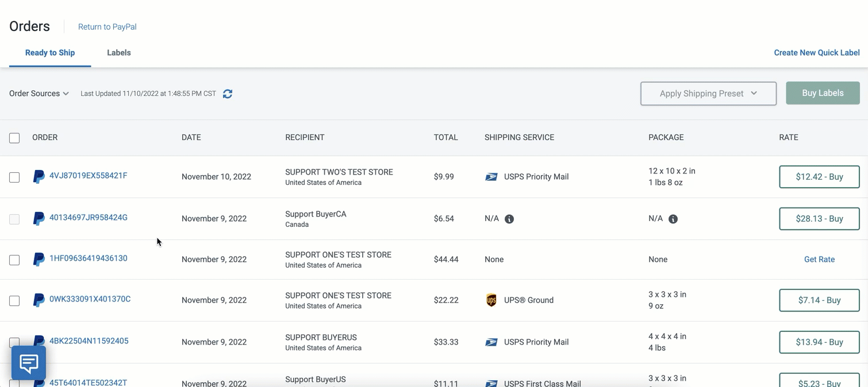Click the Buy Labels button
Screen dimensions: 868x387
click(823, 93)
